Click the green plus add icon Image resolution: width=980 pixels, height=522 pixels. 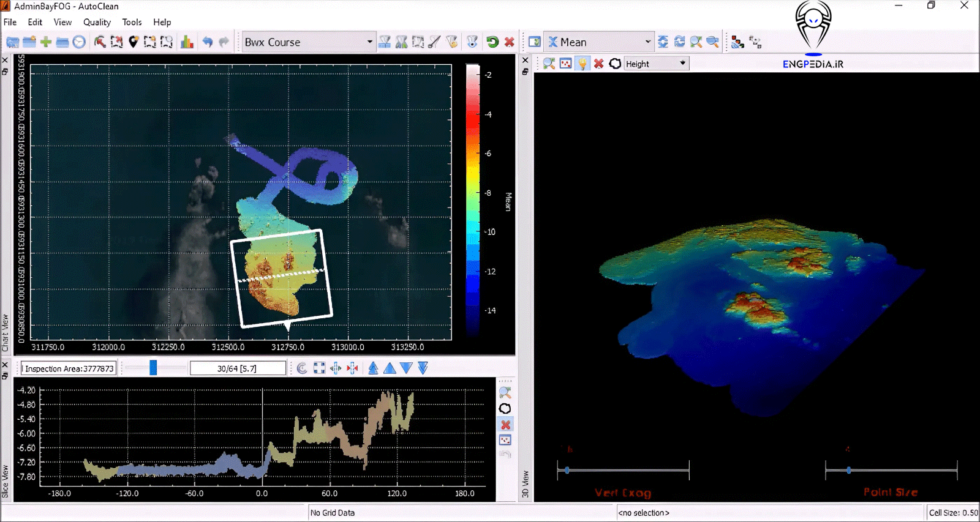pos(45,42)
